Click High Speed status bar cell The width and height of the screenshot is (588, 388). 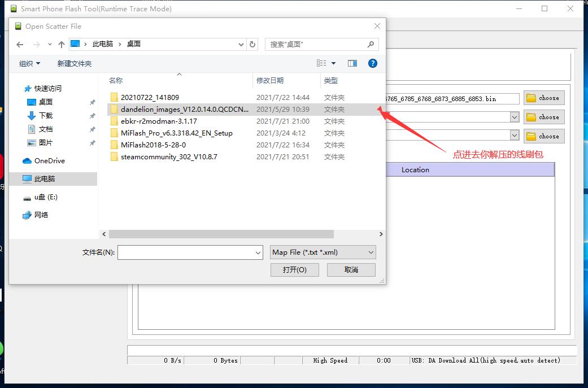click(x=330, y=360)
